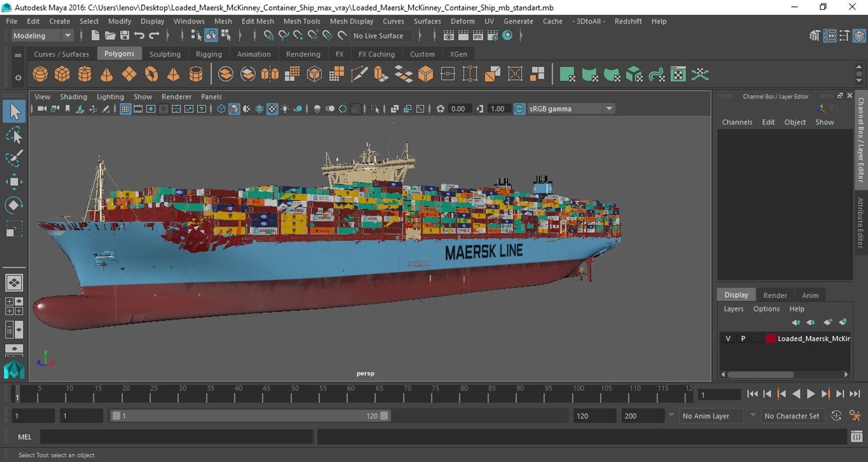
Task: Activate the Rotate tool
Action: pyautogui.click(x=14, y=205)
